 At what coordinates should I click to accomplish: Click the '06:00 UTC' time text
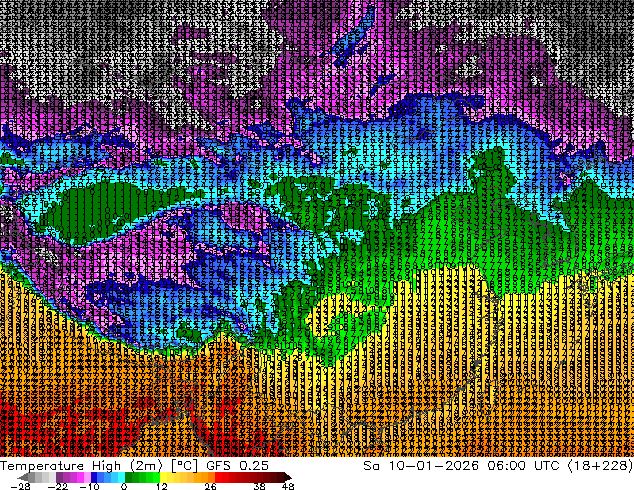tap(523, 466)
